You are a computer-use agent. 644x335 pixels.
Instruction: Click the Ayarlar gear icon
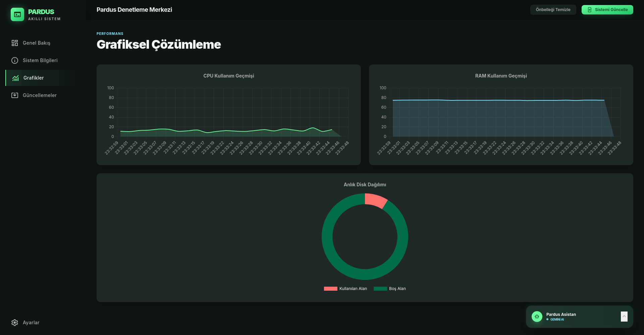point(15,323)
